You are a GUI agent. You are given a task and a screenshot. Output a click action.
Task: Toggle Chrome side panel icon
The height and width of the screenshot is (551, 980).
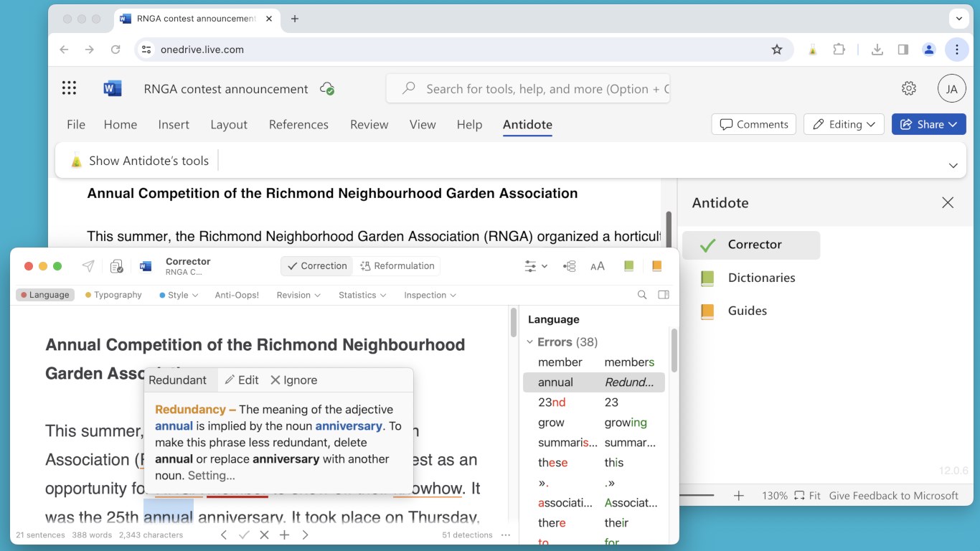coord(903,50)
